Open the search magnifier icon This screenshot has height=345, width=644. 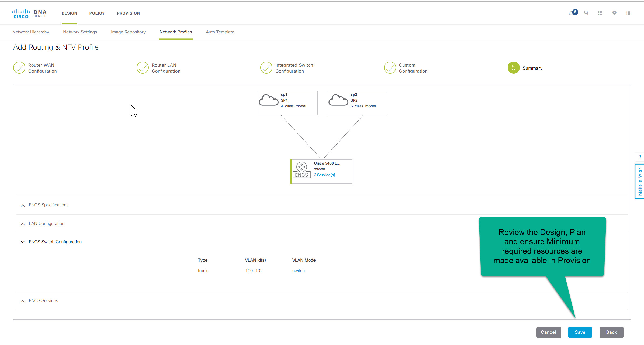(x=586, y=13)
